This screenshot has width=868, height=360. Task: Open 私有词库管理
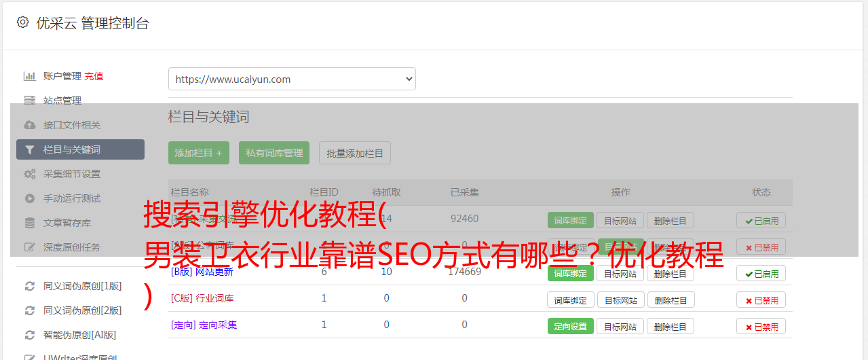[x=274, y=153]
